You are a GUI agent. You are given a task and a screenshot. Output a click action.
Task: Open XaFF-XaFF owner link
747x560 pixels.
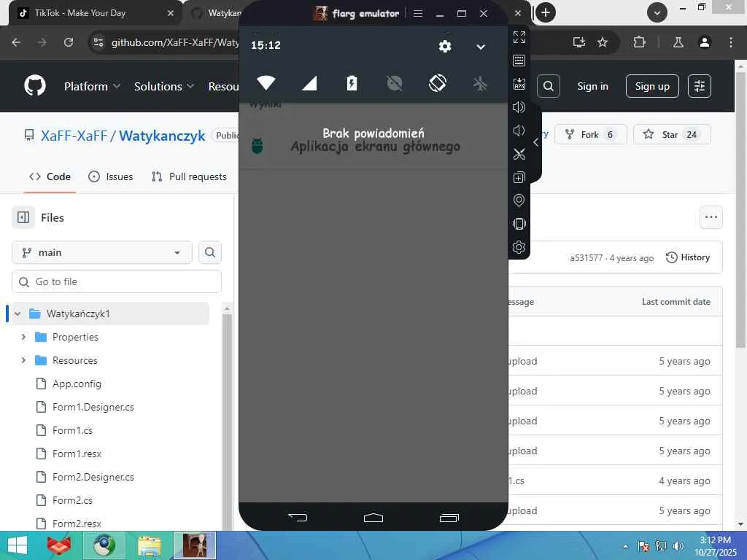(x=74, y=136)
